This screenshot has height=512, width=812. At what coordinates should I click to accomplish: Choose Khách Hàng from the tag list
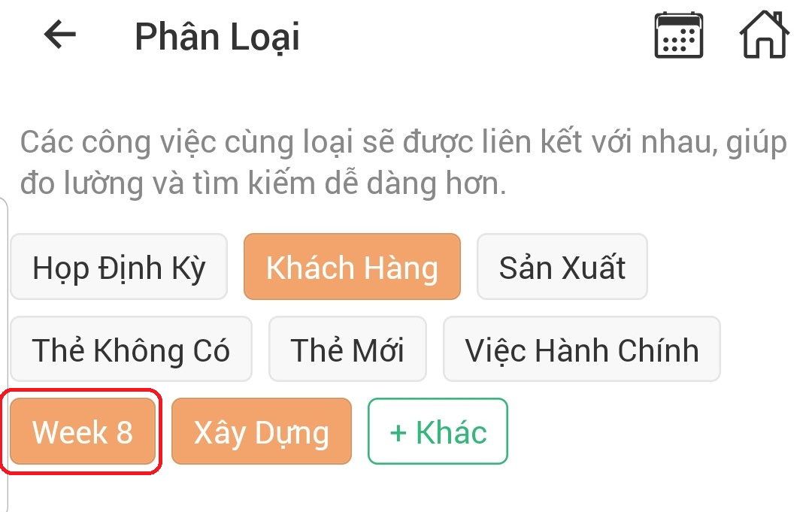tap(352, 266)
